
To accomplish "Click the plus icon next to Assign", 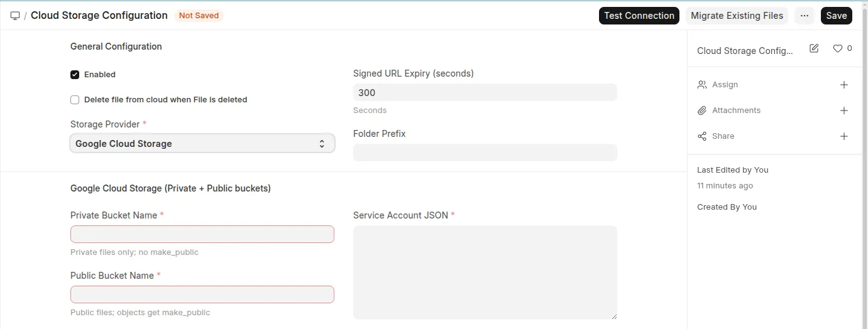I will (x=844, y=85).
